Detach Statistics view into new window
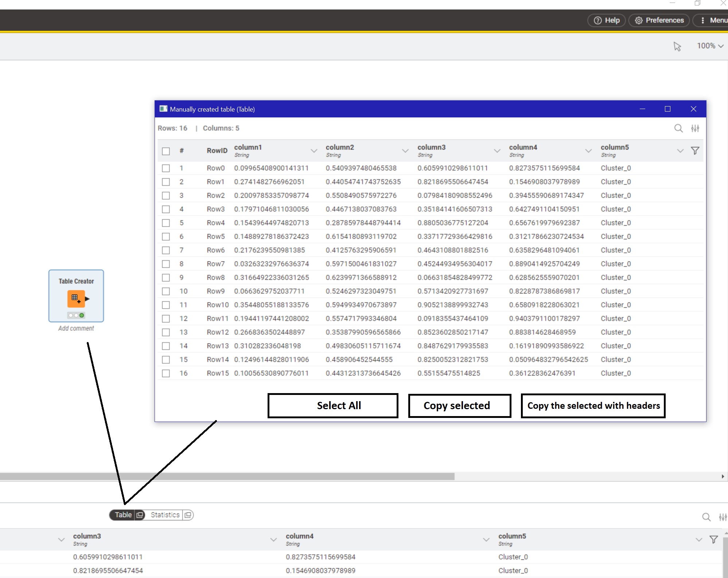 [188, 515]
